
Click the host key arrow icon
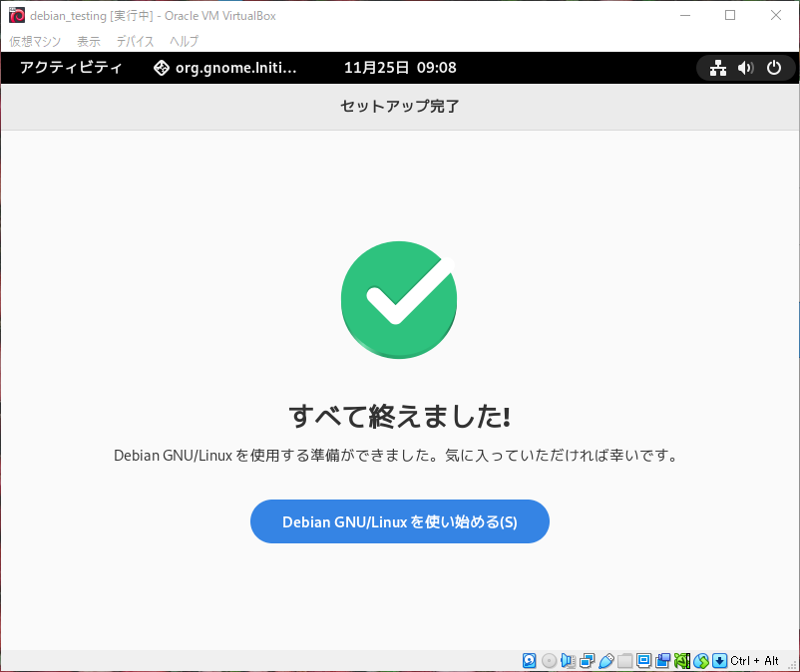click(x=719, y=661)
